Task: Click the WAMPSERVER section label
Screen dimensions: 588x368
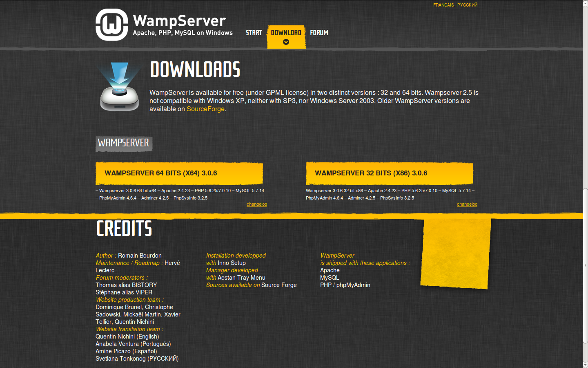Action: coord(124,143)
